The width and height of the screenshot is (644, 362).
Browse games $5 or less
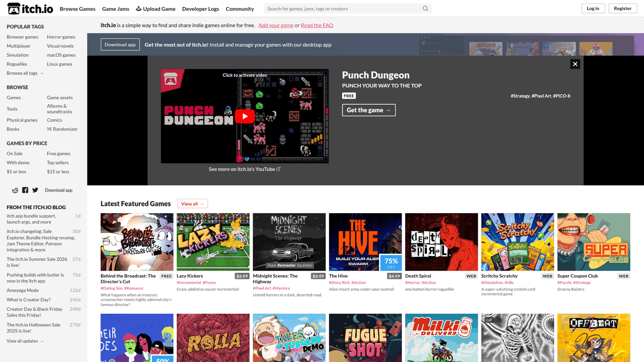[x=17, y=172]
